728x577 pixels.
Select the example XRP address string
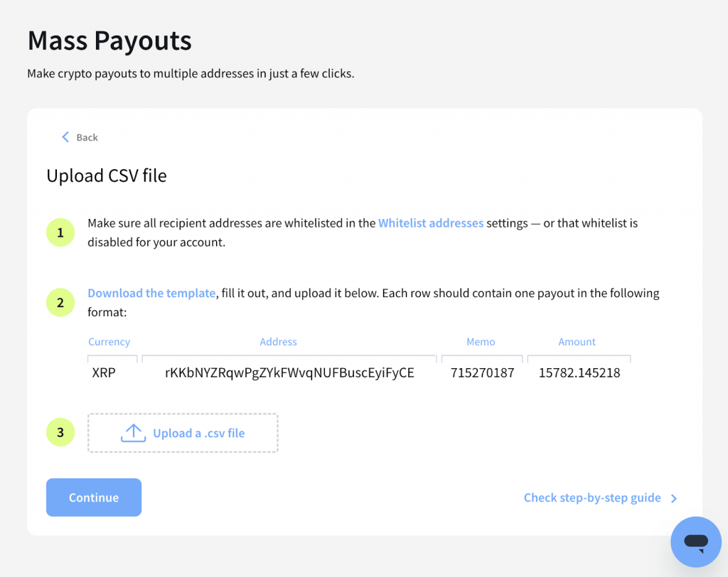pos(289,372)
